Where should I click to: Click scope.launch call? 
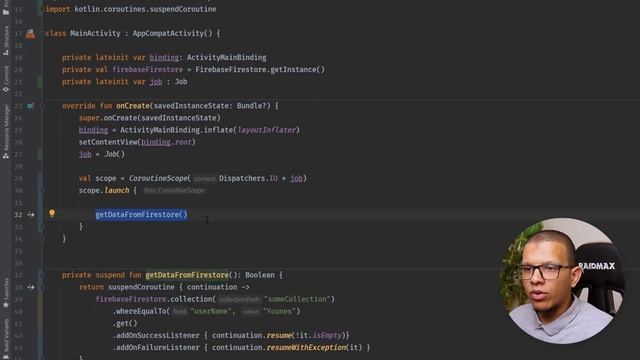click(x=104, y=190)
